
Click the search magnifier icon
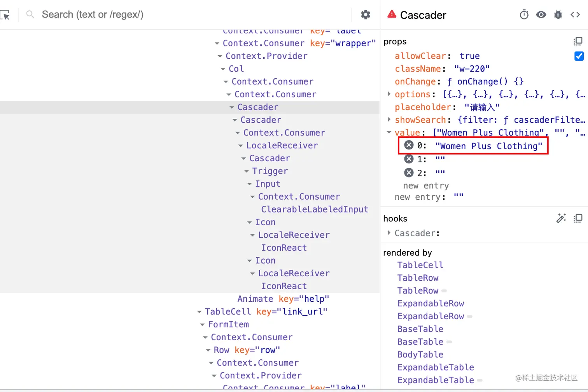pos(30,15)
